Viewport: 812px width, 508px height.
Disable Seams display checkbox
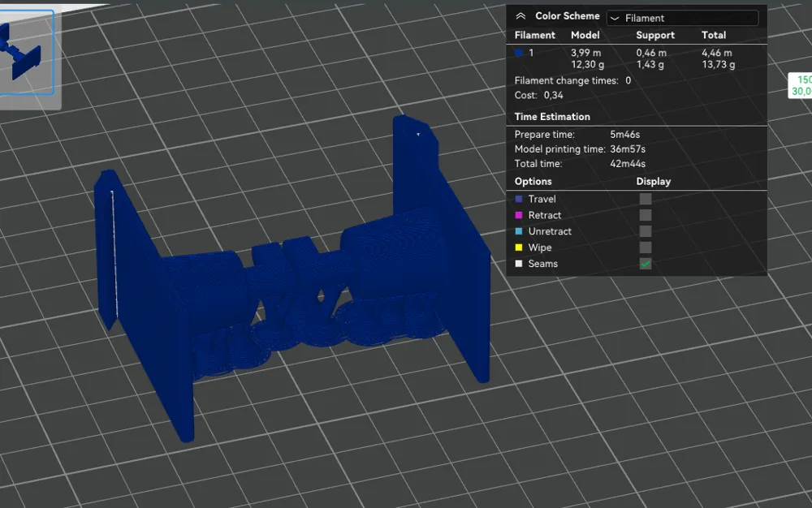[646, 264]
